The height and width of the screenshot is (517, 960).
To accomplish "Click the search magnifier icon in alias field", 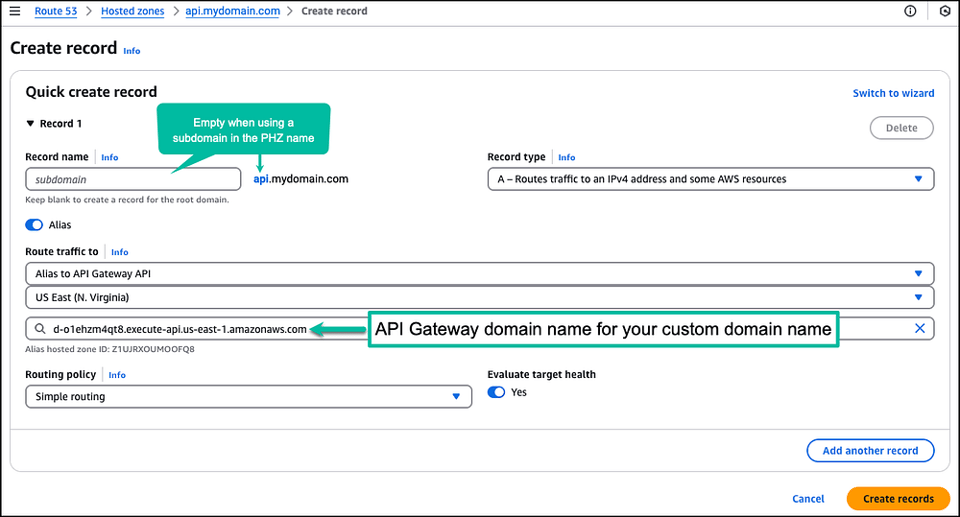I will (40, 329).
